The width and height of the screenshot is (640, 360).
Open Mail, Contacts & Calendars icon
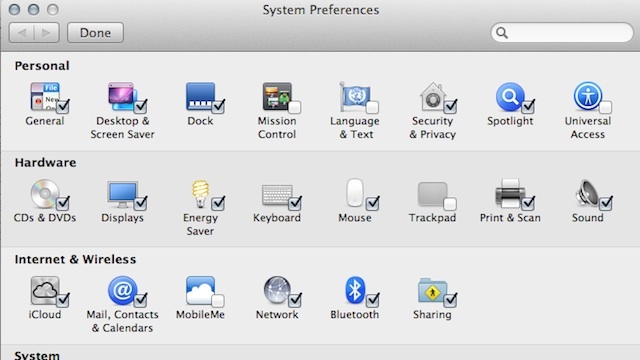click(x=122, y=290)
